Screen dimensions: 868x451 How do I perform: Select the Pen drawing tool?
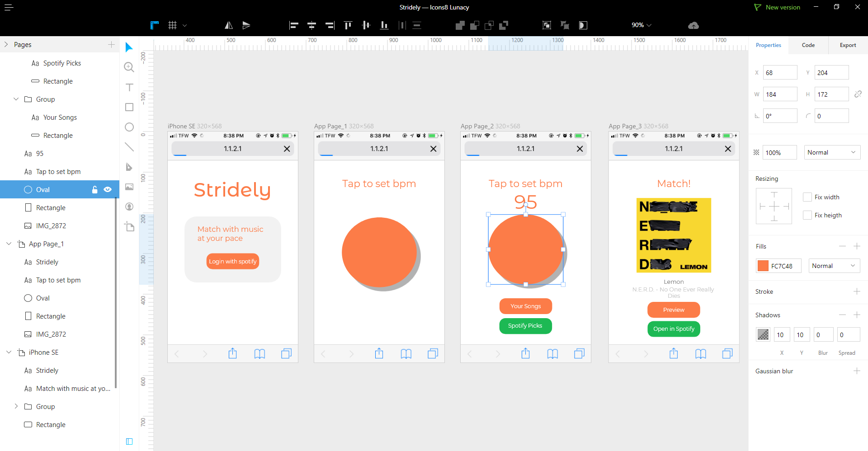click(x=129, y=167)
